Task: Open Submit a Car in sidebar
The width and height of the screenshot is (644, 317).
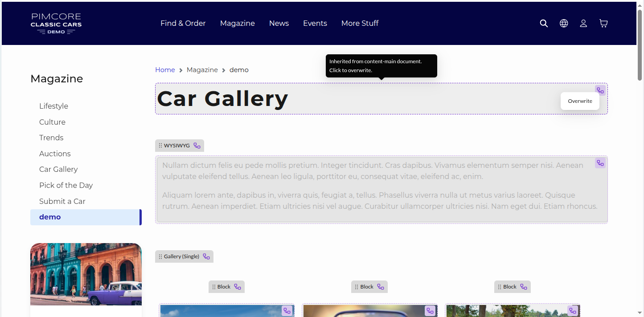Action: [x=62, y=201]
